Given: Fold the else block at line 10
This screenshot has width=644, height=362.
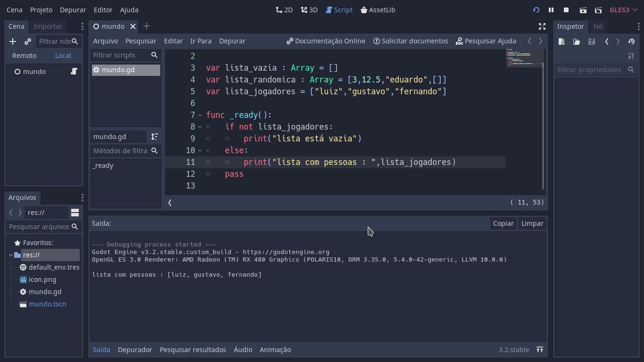Looking at the screenshot, I should [200, 150].
